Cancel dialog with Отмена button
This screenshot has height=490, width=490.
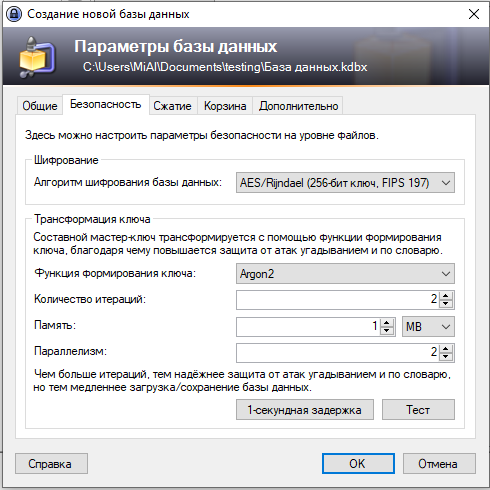[439, 464]
